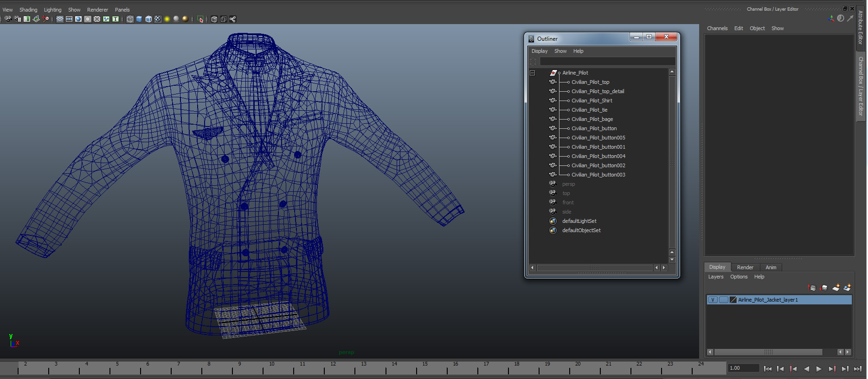
Task: Toggle the X-Ray Joints icon
Action: pyautogui.click(x=233, y=19)
